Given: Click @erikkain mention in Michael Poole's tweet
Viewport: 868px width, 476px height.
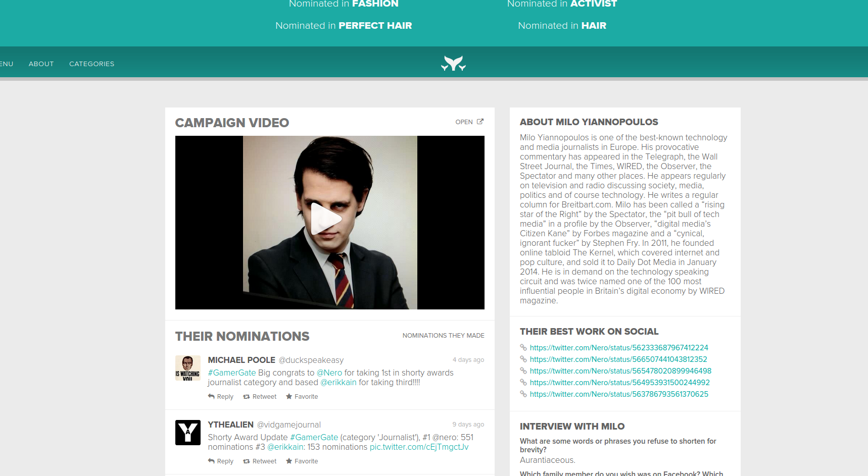Looking at the screenshot, I should tap(339, 382).
